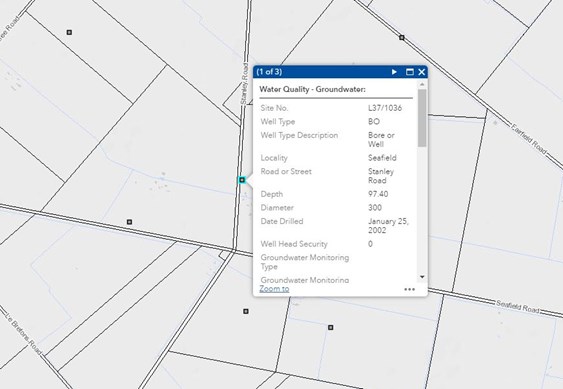This screenshot has width=563, height=389.
Task: Close the Water Quality popup
Action: coord(422,72)
